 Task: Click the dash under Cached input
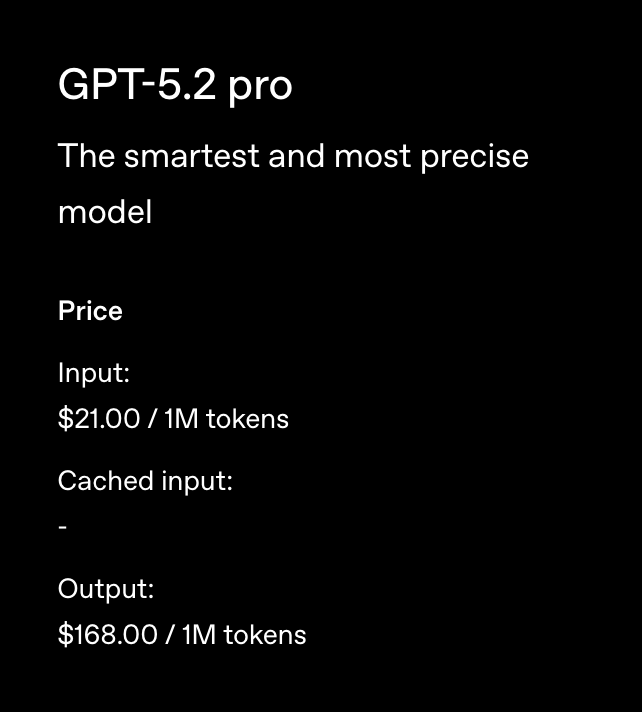point(63,528)
